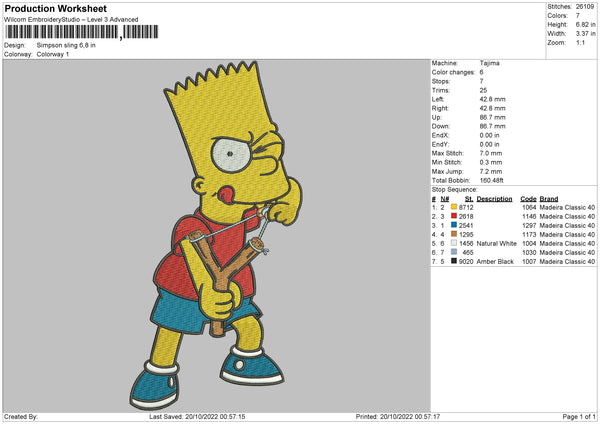600x424 pixels.
Task: Click the 'Page 1 of 1' footer text
Action: [x=579, y=416]
